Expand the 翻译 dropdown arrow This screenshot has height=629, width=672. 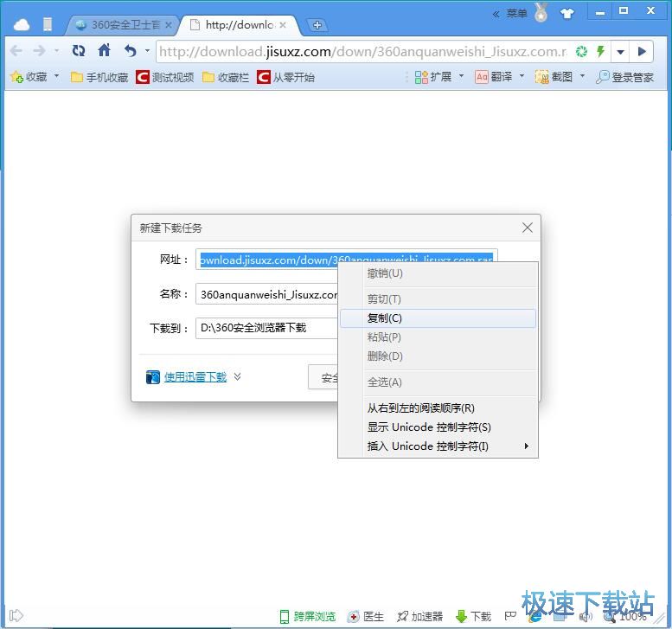point(522,77)
